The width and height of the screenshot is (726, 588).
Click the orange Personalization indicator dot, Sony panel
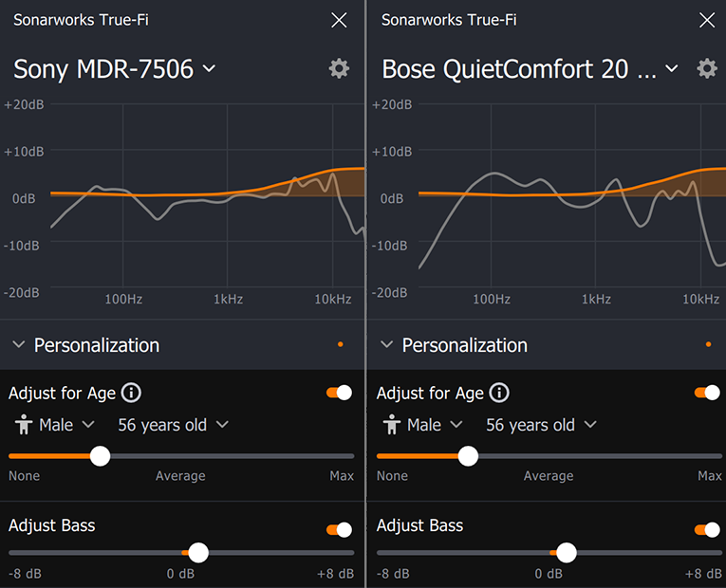(x=341, y=344)
